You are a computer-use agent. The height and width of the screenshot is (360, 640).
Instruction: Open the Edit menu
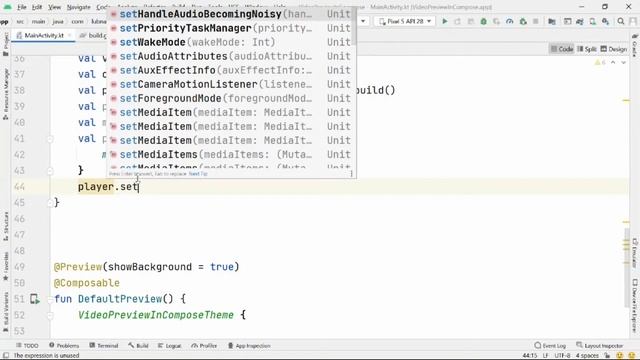pos(37,7)
